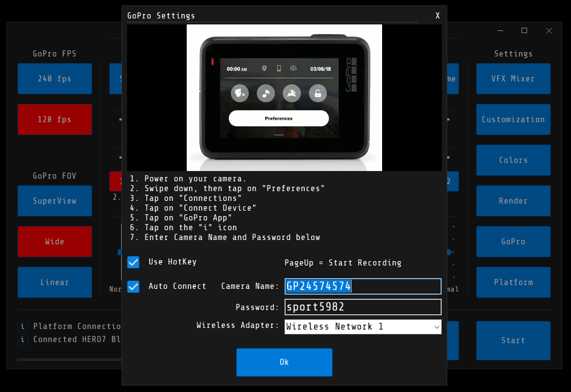Click the GoPro Settings dialog title

point(161,16)
